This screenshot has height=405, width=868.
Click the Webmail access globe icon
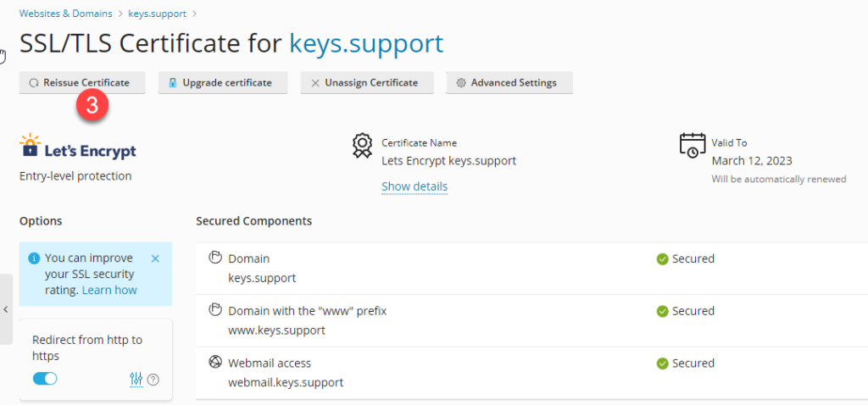215,362
